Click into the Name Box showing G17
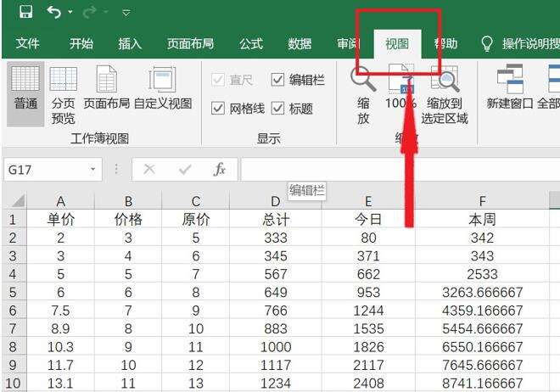This screenshot has height=392, width=560. point(47,170)
